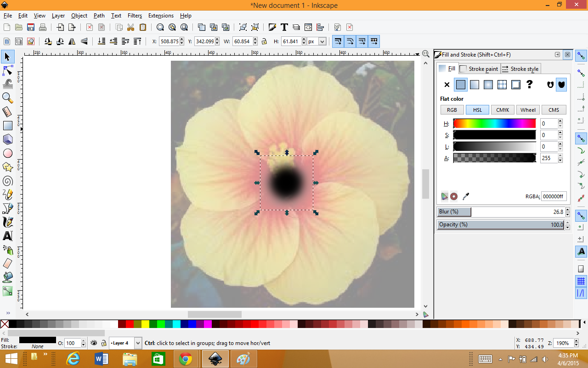Click the RGBA hex value field
This screenshot has width=588, height=368.
554,196
